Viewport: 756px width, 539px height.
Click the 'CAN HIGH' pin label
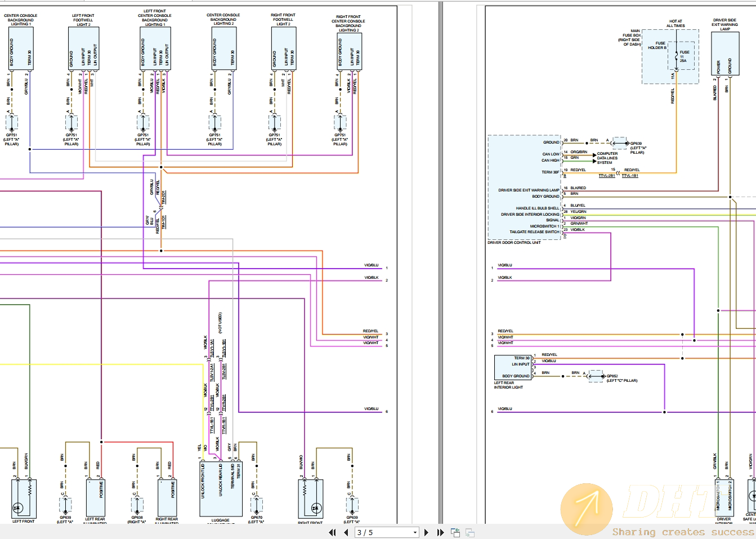(551, 161)
